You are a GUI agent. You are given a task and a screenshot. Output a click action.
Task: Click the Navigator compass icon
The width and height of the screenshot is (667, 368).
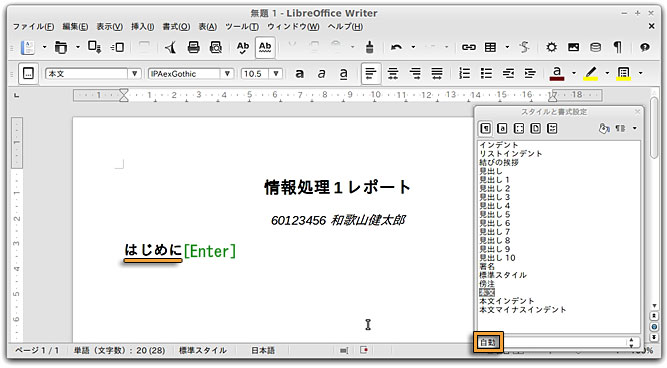pyautogui.click(x=551, y=47)
